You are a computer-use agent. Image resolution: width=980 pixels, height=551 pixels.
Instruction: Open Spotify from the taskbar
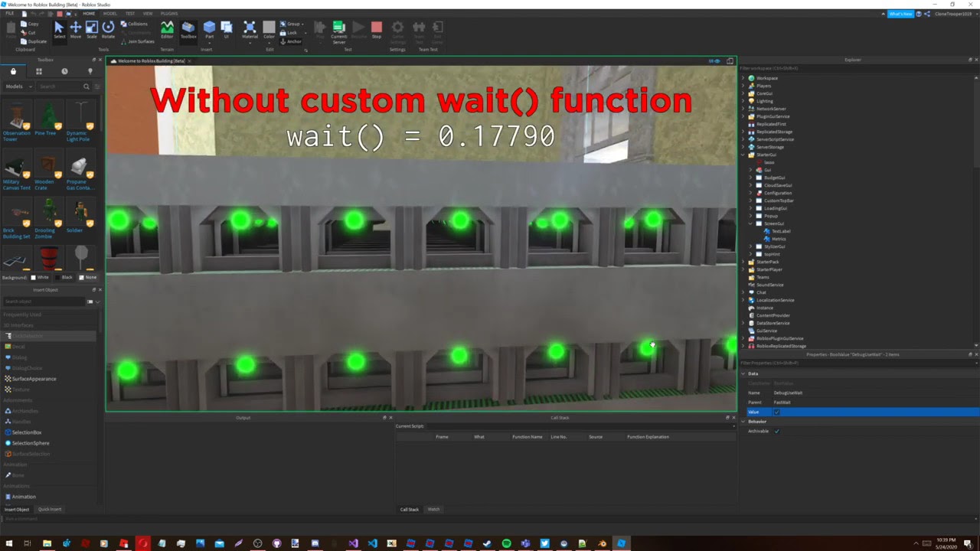506,543
